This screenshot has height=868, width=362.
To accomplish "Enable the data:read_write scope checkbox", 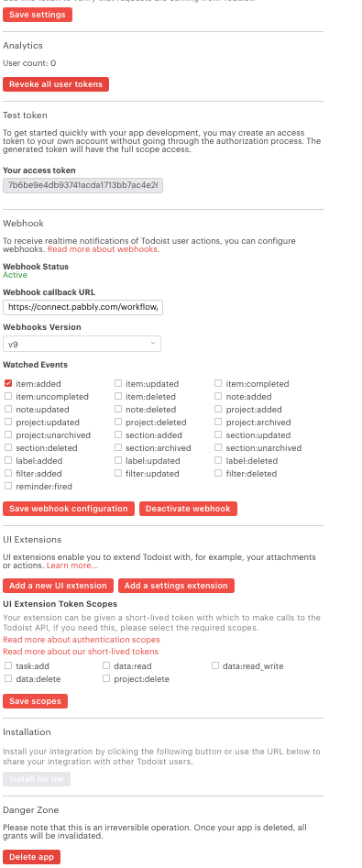I will (215, 666).
